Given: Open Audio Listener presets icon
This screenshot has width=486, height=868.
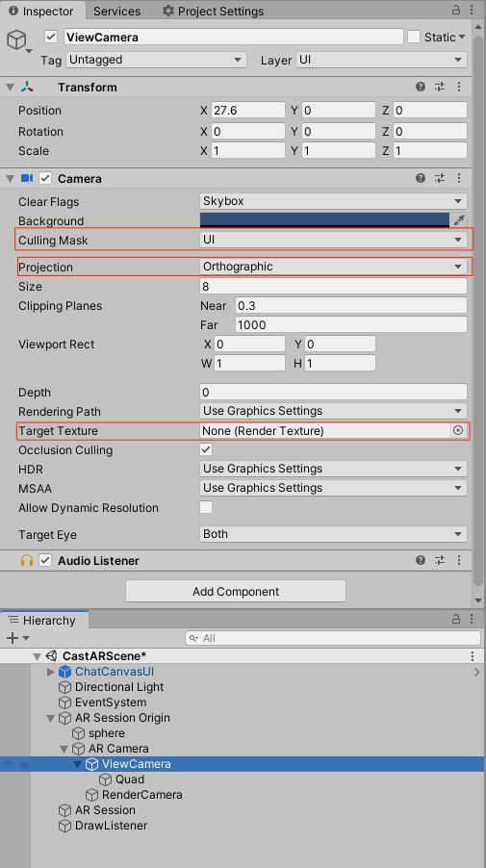Looking at the screenshot, I should (x=440, y=560).
